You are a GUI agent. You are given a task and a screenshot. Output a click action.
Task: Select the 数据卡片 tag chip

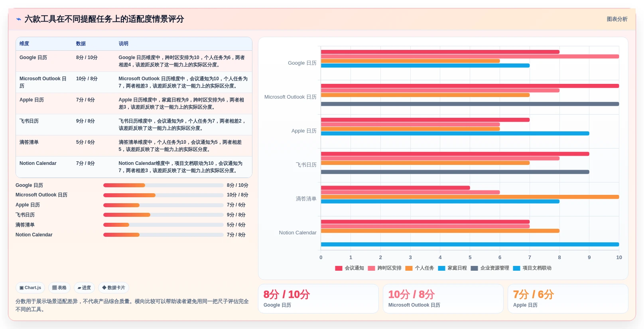pos(114,287)
